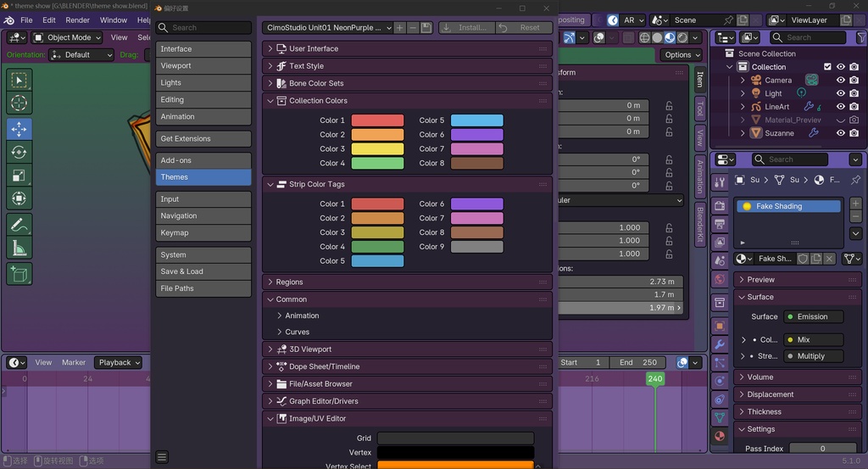This screenshot has height=469, width=868.
Task: Open Get Extensions preferences section
Action: point(203,138)
